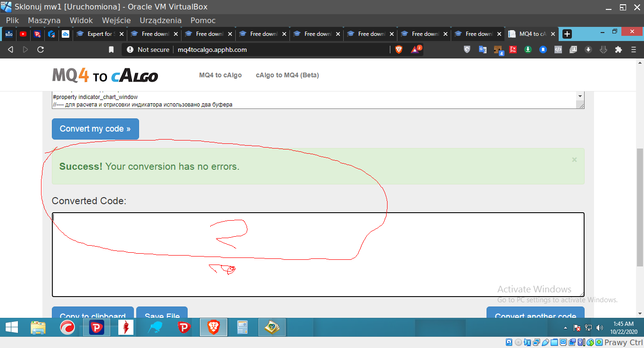Image resolution: width=644 pixels, height=348 pixels.
Task: Click the Google Translate extension icon
Action: [482, 50]
